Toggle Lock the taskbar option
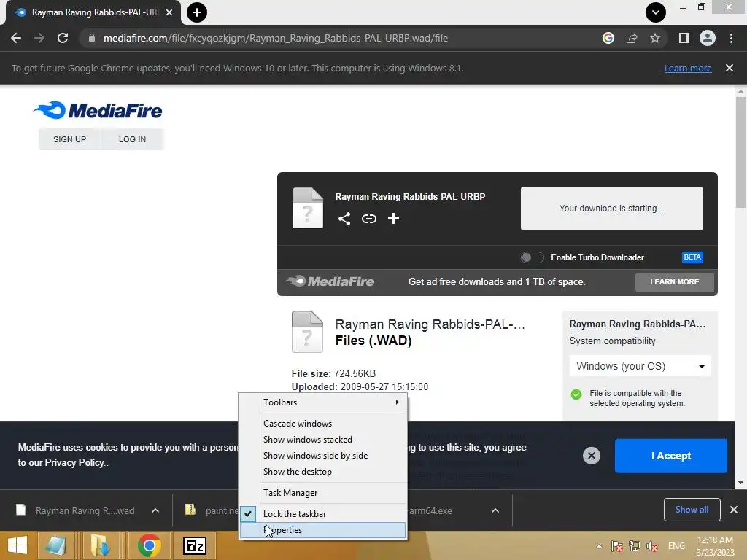747x560 pixels. [x=323, y=514]
